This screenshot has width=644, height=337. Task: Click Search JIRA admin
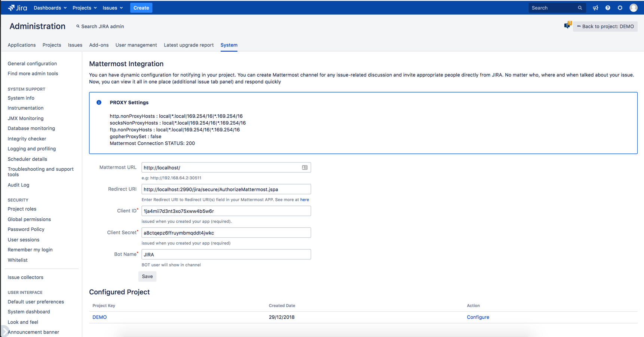pos(100,27)
